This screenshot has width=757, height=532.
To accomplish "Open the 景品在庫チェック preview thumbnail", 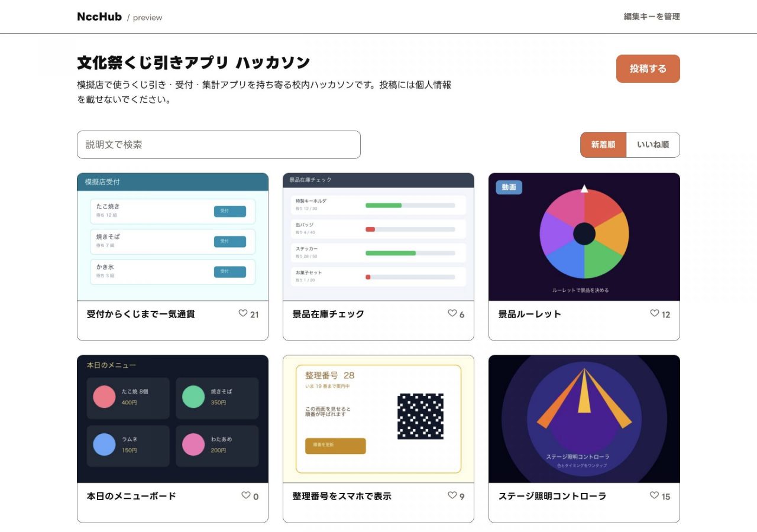I will [x=378, y=237].
